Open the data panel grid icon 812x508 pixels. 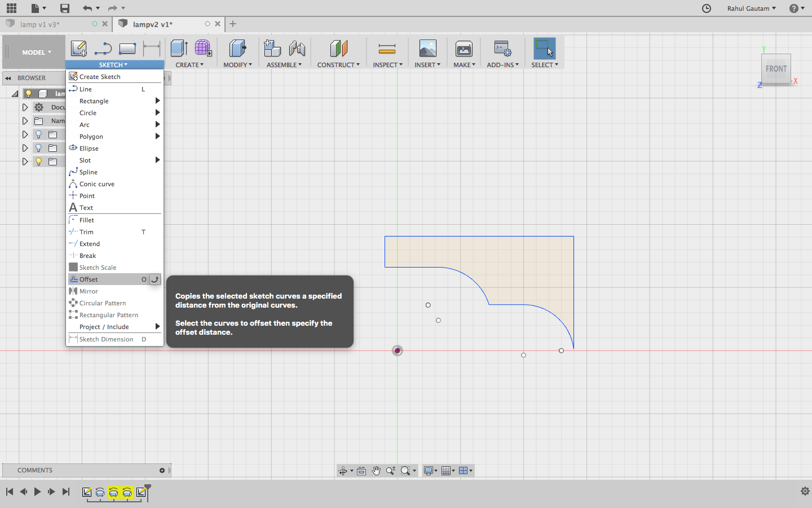click(x=11, y=8)
